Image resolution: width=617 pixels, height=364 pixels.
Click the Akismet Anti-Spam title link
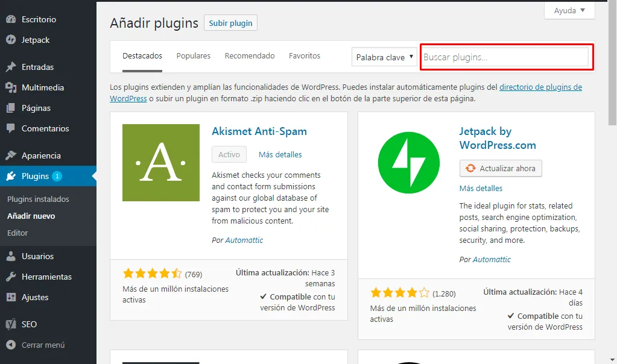click(x=259, y=131)
